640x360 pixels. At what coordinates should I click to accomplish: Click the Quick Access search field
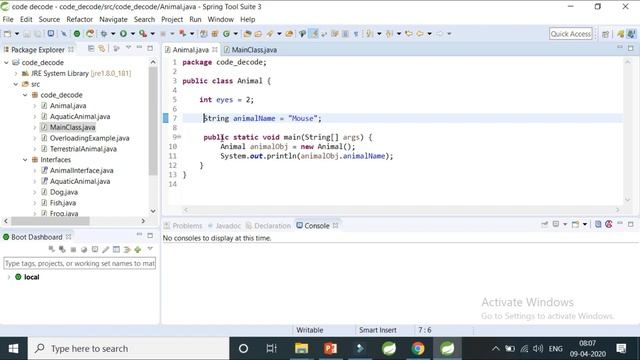(571, 34)
